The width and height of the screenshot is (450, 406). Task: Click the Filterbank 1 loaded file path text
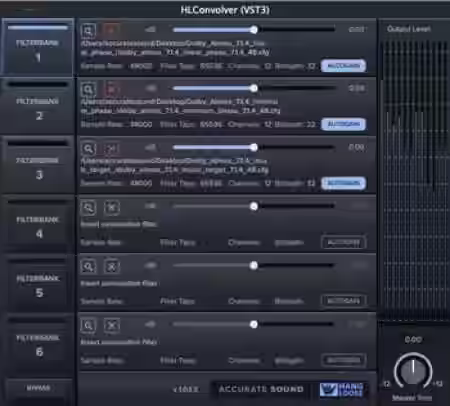[x=175, y=48]
